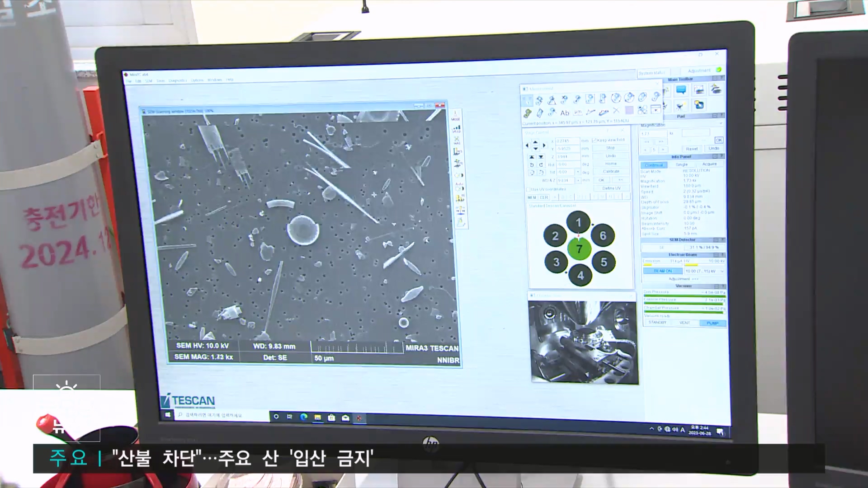Open the Pad Magnification dropdown
This screenshot has width=868, height=488.
(721, 124)
